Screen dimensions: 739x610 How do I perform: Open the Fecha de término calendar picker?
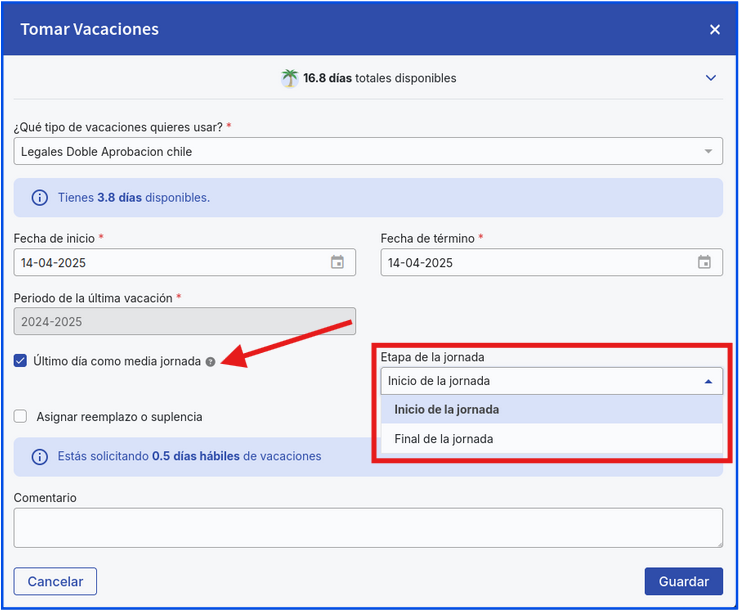point(704,263)
